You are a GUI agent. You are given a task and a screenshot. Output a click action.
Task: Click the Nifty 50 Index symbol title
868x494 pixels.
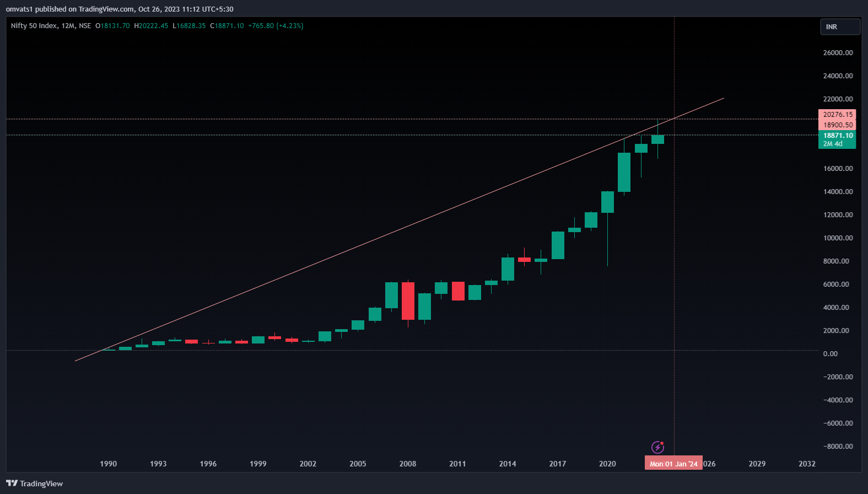[34, 26]
